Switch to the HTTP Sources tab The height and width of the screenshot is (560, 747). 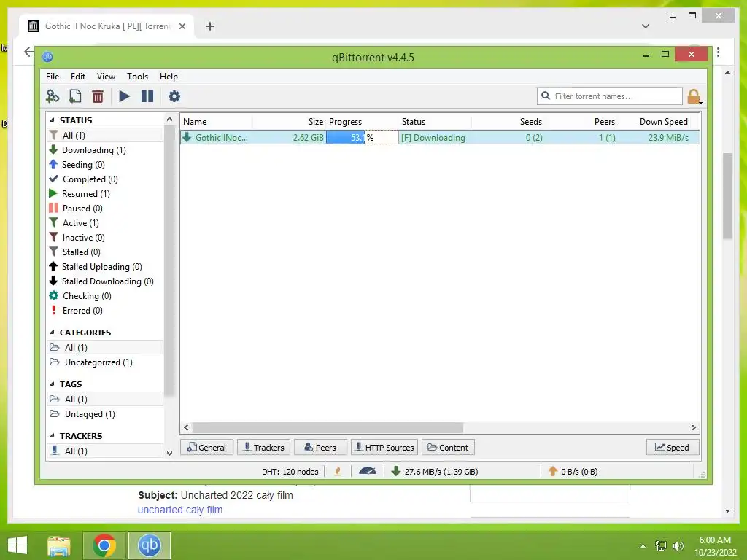tap(384, 448)
